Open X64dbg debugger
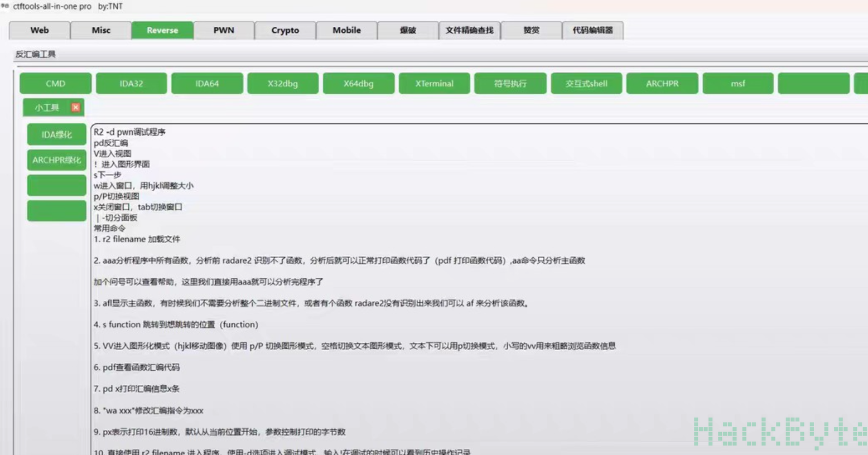Viewport: 868px width, 455px height. 359,83
